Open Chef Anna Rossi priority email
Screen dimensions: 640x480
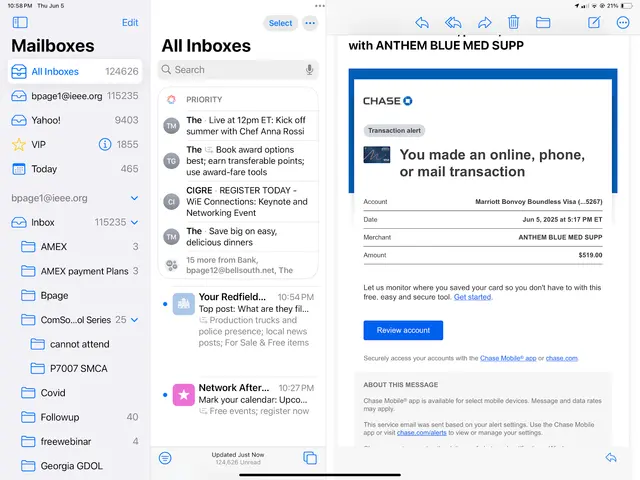(238, 126)
